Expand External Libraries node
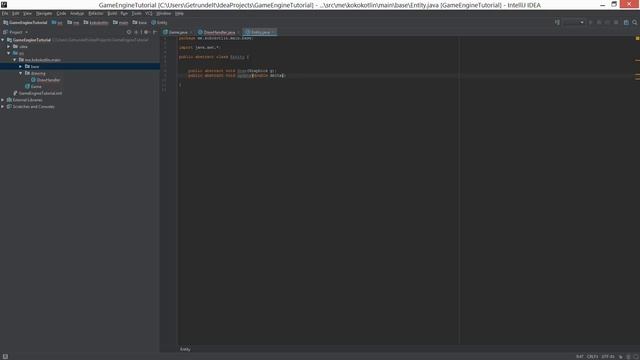Screen dimensions: 640x360 pyautogui.click(x=3, y=100)
